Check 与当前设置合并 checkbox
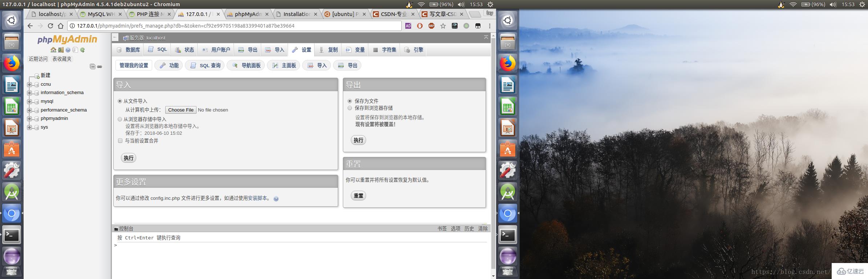The image size is (868, 279). pos(120,141)
